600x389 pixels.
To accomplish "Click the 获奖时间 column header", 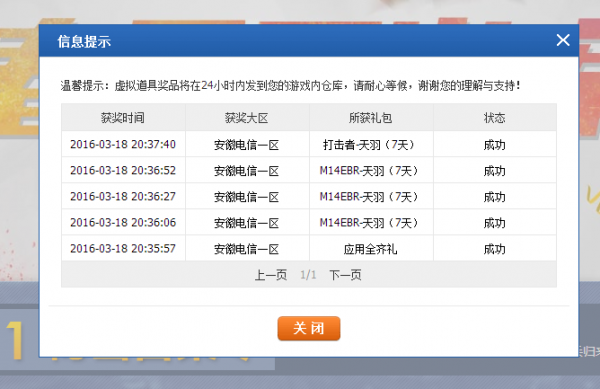I will (x=123, y=118).
